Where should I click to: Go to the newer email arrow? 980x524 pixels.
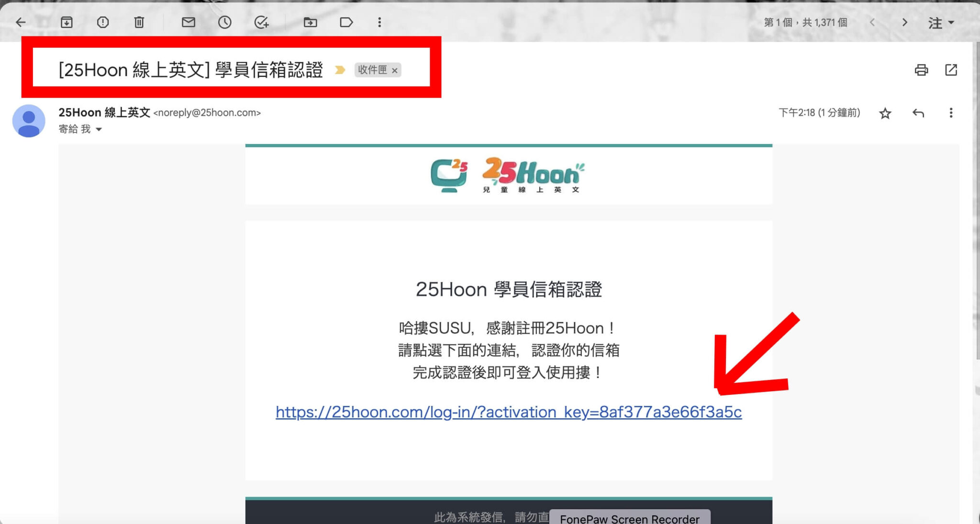[872, 22]
